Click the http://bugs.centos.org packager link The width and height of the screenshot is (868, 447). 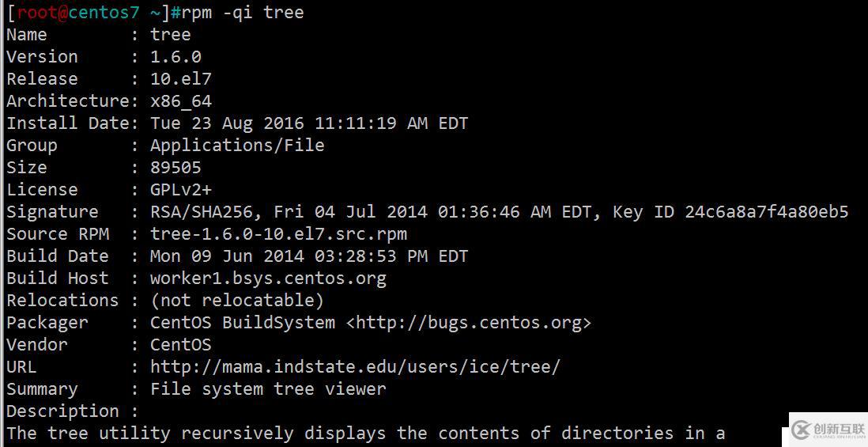pyautogui.click(x=469, y=323)
